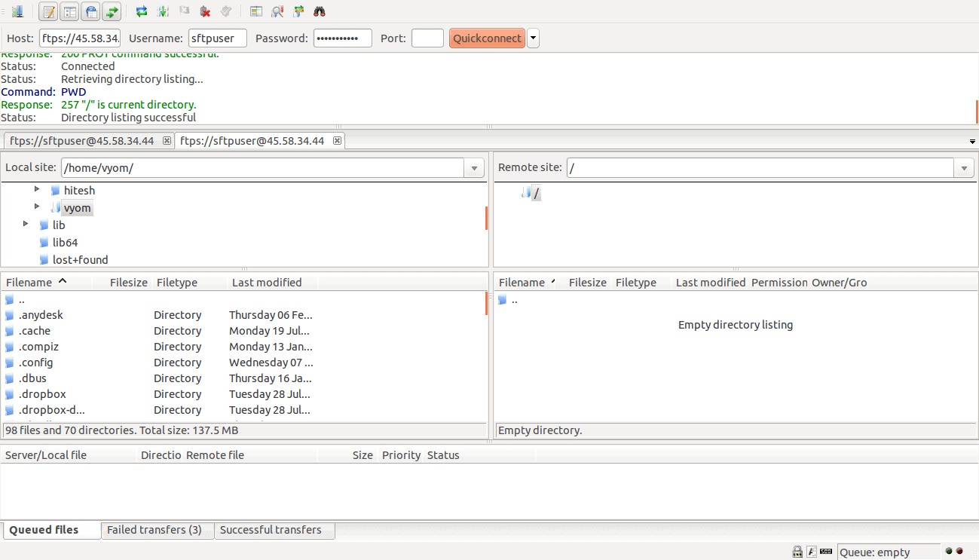Sort local files by Last modified column
Viewport: 979px width, 560px height.
272,283
